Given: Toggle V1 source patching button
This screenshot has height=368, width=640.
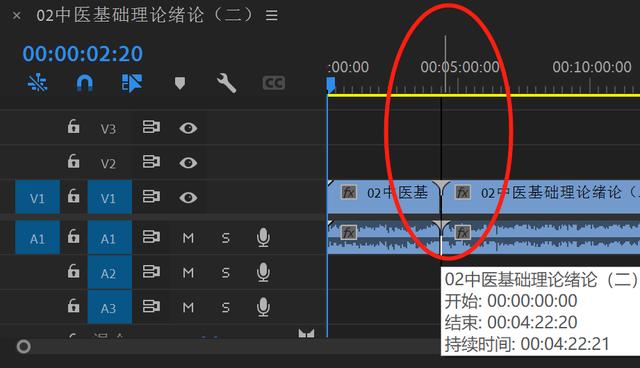Looking at the screenshot, I should click(x=38, y=197).
